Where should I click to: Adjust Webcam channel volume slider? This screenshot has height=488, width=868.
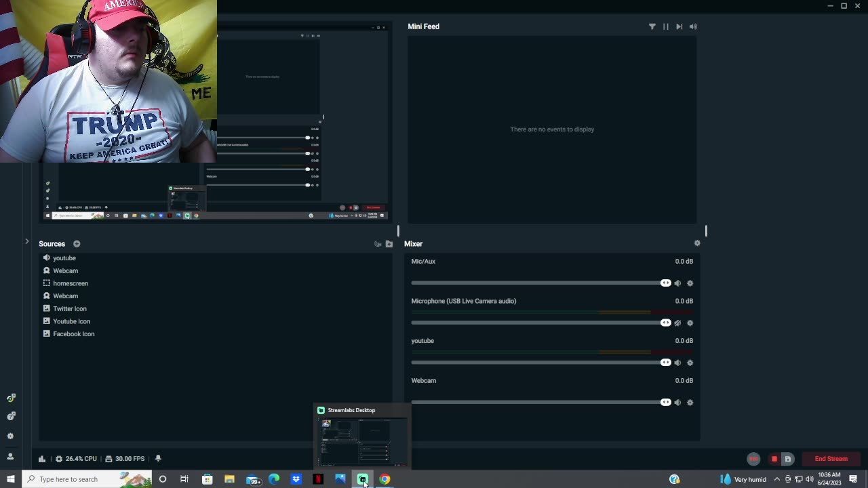click(x=665, y=403)
